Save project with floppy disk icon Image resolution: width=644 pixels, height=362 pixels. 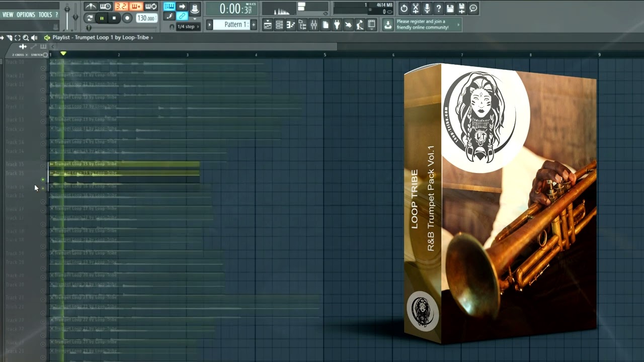450,8
